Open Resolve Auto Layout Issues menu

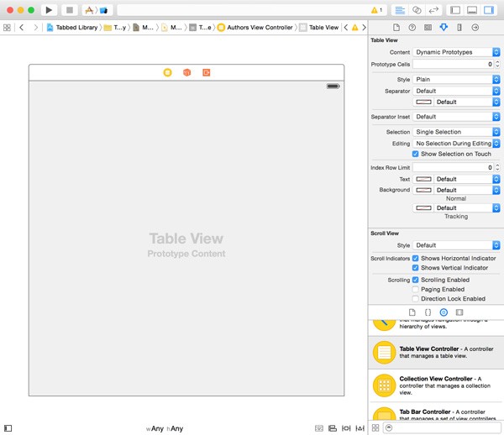[x=360, y=428]
